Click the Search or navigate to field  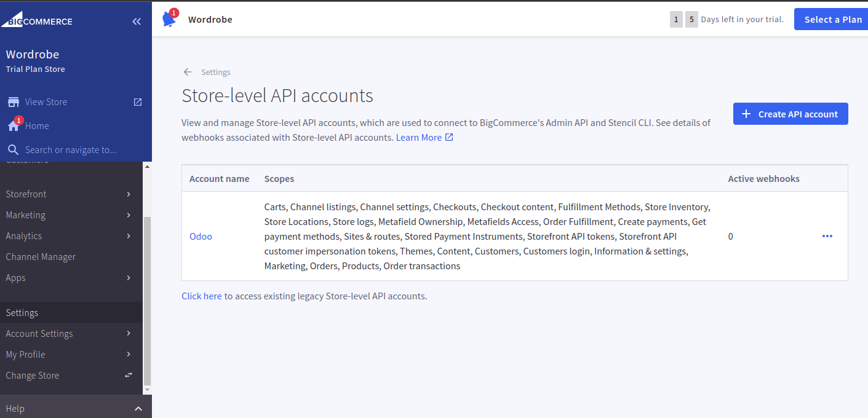[71, 150]
